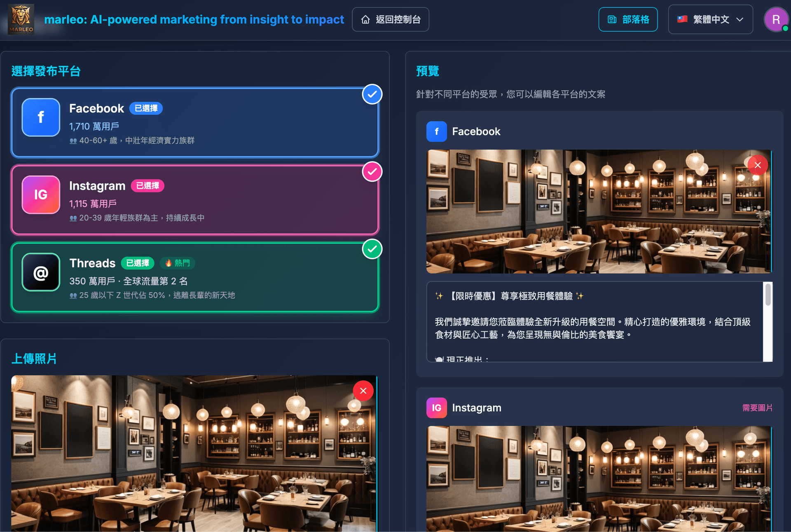Click the 25 歲以下 Z 世代 description

tap(152, 295)
